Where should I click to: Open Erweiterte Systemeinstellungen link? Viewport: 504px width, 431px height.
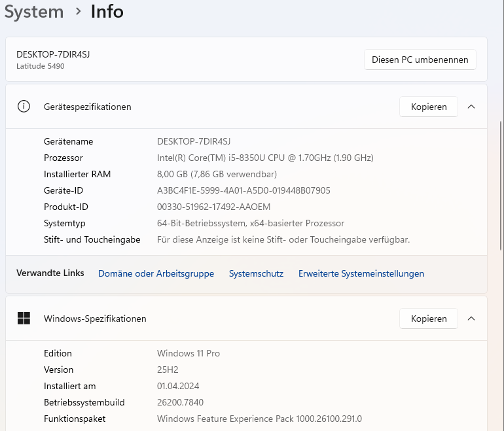[361, 273]
